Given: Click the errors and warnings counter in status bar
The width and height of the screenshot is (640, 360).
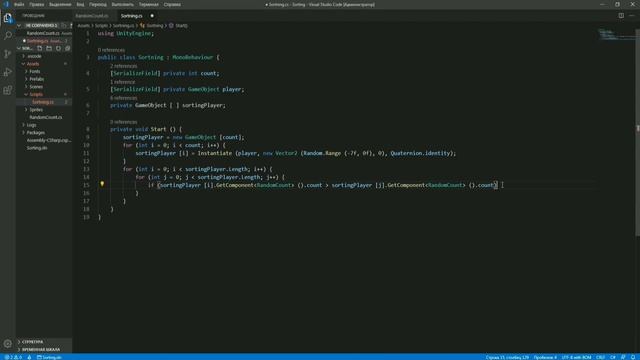Looking at the screenshot, I should 13,357.
